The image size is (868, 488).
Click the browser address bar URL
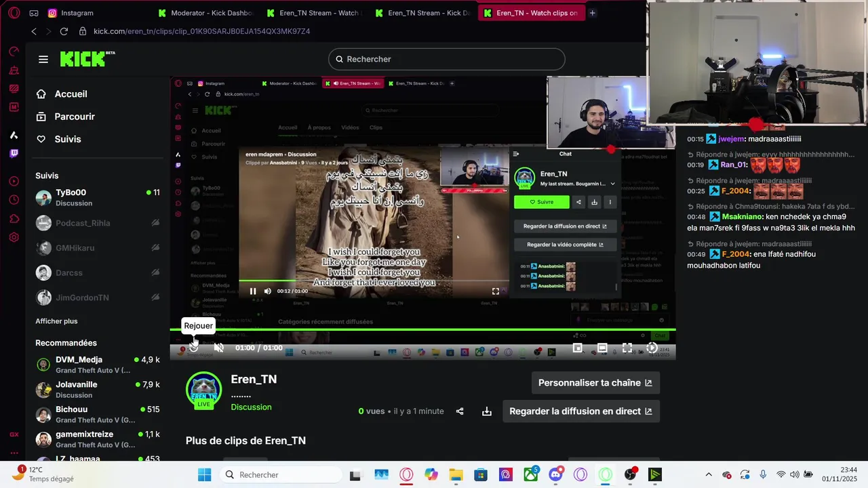click(x=201, y=31)
